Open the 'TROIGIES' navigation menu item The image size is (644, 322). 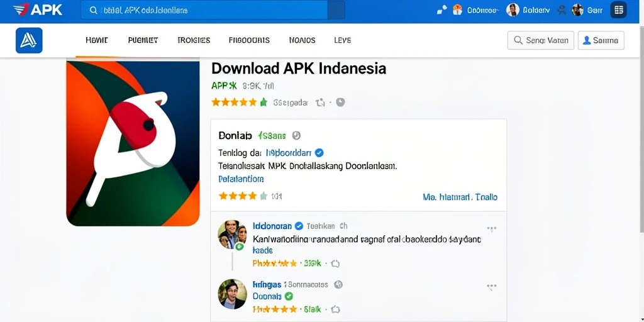194,40
